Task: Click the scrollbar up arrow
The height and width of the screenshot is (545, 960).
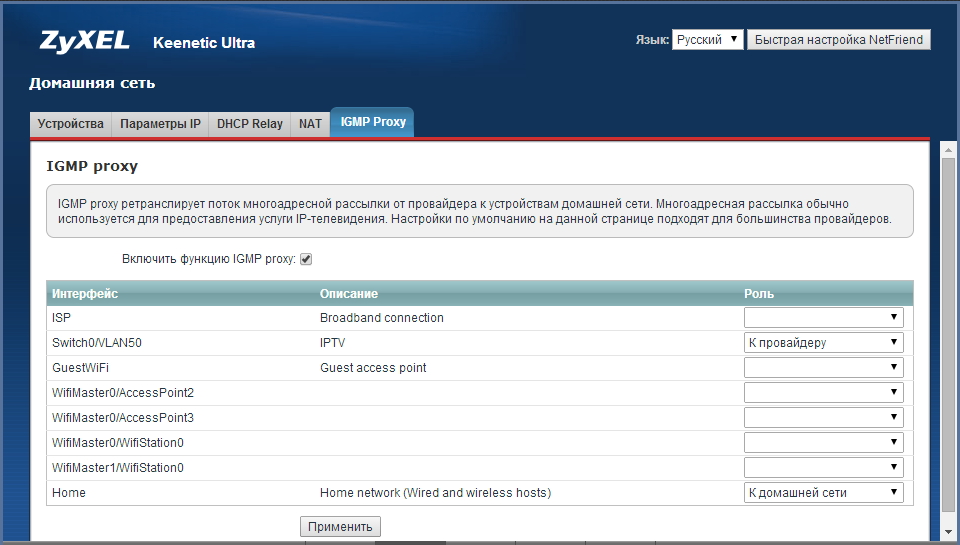Action: tap(949, 150)
